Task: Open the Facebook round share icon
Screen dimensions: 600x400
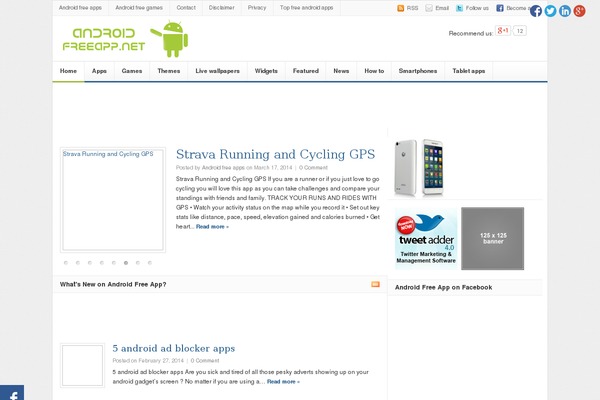Action: pos(536,11)
